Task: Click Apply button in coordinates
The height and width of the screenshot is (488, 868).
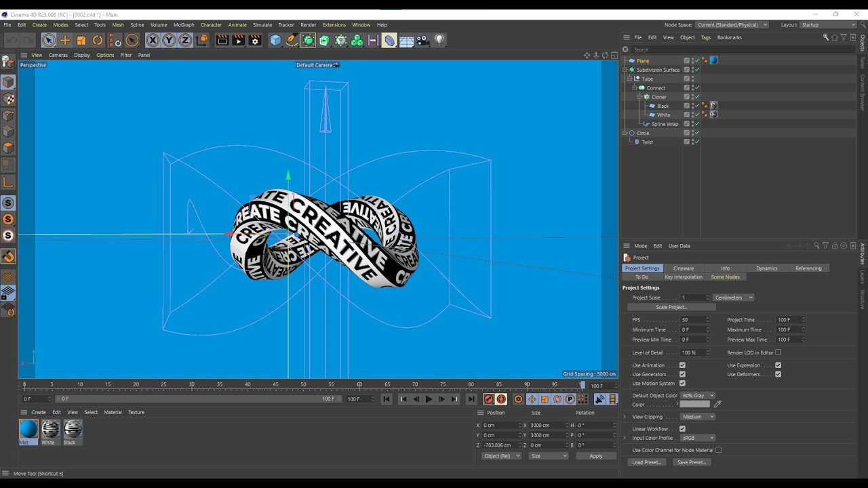Action: point(595,456)
